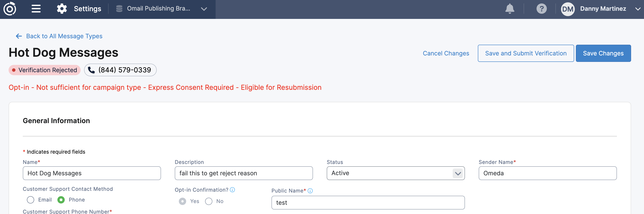
Task: Select Phone as customer support contact method
Action: coord(61,200)
